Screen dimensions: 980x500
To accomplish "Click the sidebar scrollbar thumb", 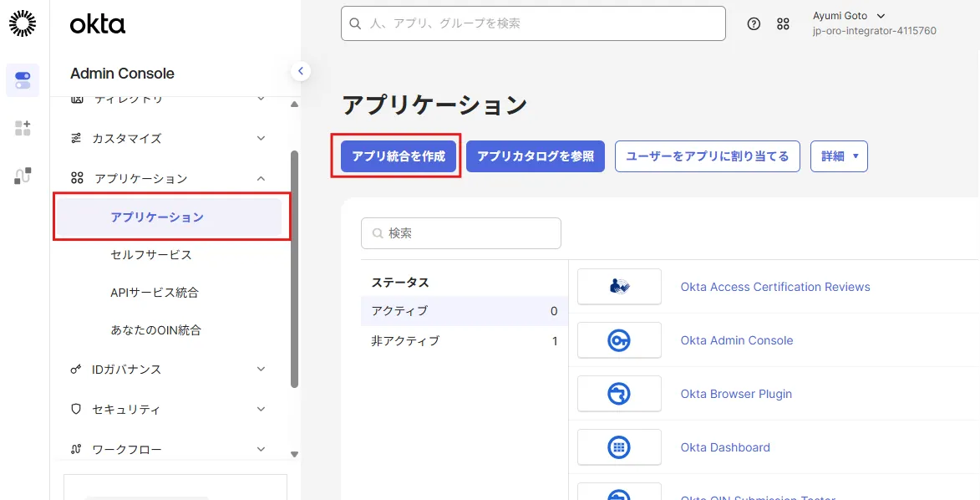I will 295,269.
